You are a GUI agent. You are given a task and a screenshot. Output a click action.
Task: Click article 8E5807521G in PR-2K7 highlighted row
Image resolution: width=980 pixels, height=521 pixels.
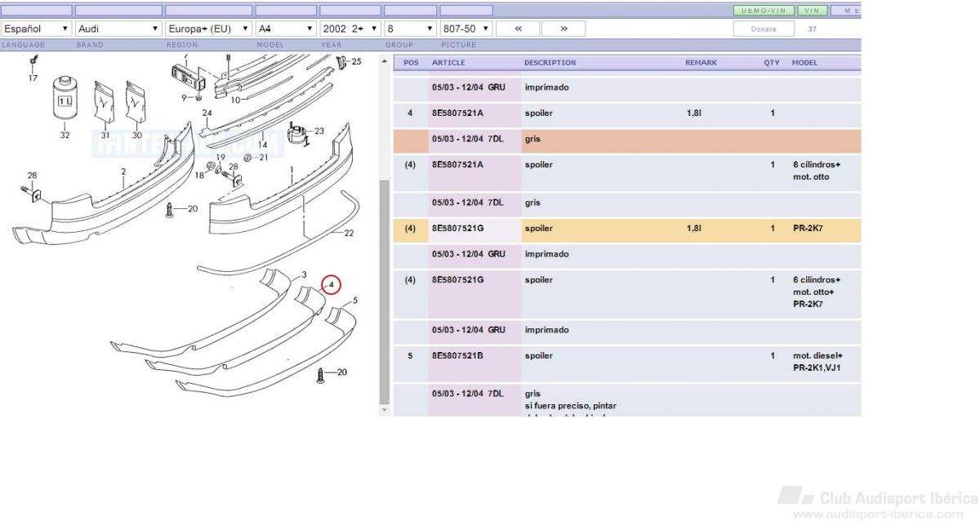coord(457,229)
